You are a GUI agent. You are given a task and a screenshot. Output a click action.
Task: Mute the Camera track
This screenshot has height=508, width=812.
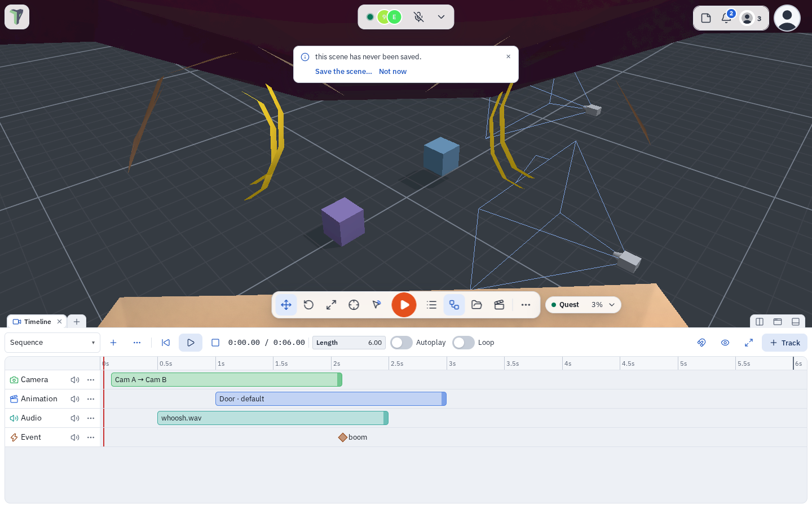74,380
